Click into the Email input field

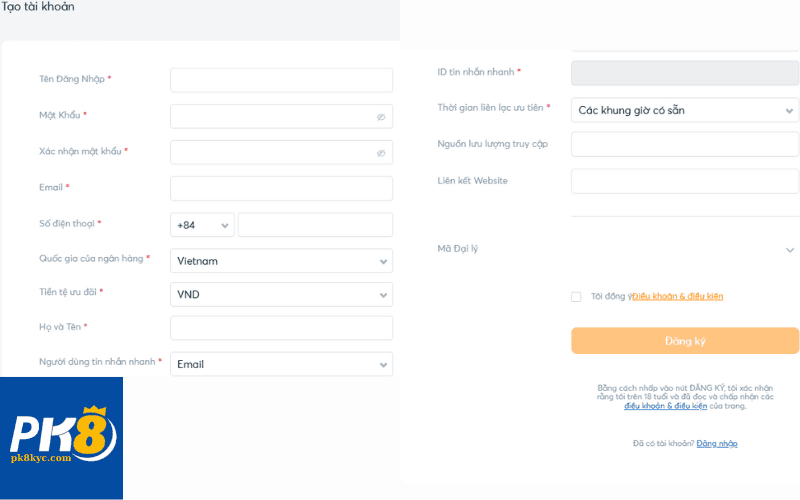tap(281, 189)
